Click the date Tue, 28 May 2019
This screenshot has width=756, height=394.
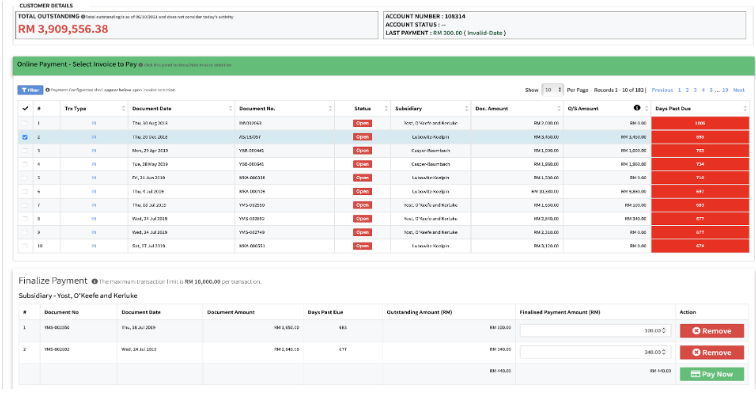tap(149, 164)
